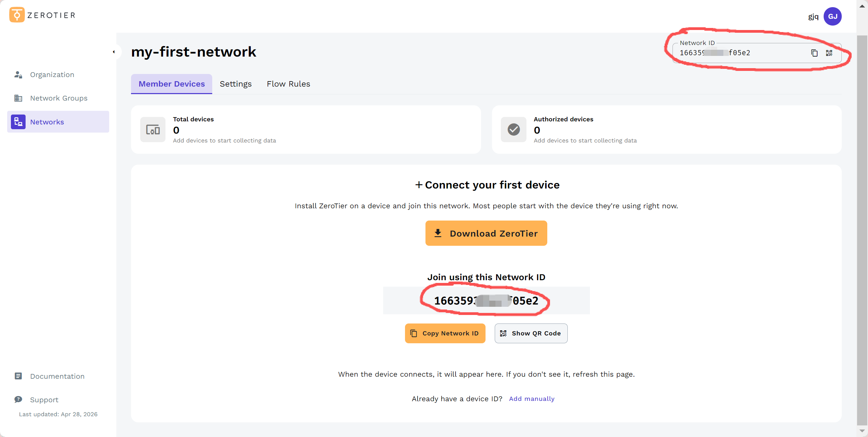Screen dimensions: 868x437
Task: Open Network Groups in the sidebar
Action: point(58,98)
